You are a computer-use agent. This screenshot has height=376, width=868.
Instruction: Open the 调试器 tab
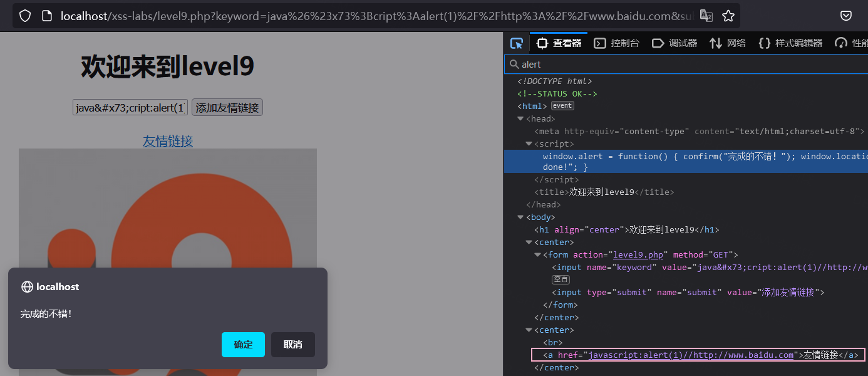pyautogui.click(x=674, y=43)
